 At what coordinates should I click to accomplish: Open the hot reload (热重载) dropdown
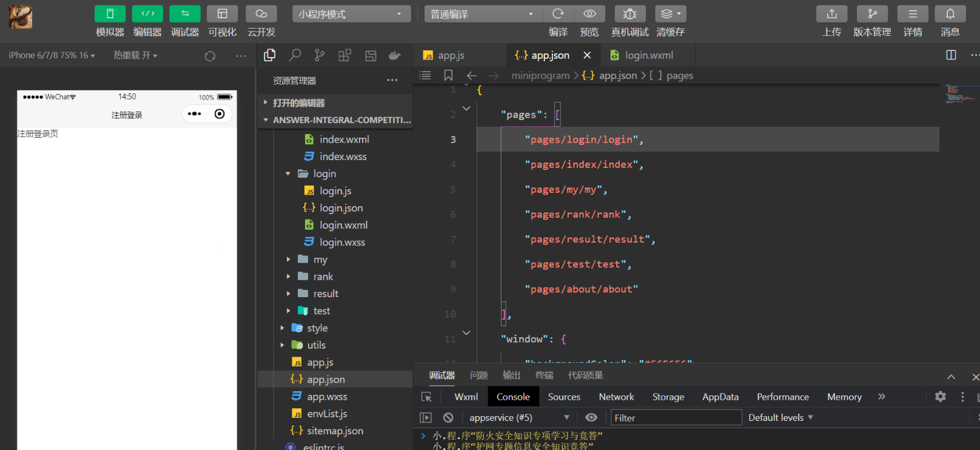pos(135,55)
